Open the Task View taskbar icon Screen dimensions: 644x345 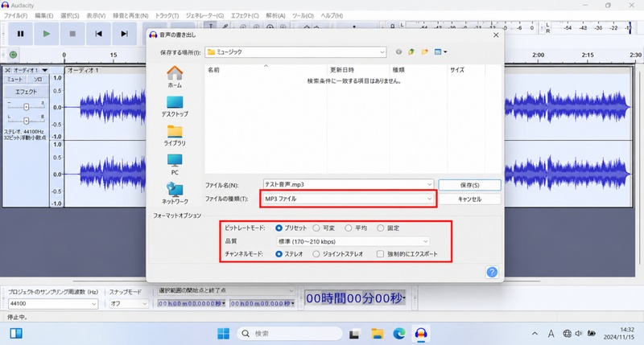[354, 334]
